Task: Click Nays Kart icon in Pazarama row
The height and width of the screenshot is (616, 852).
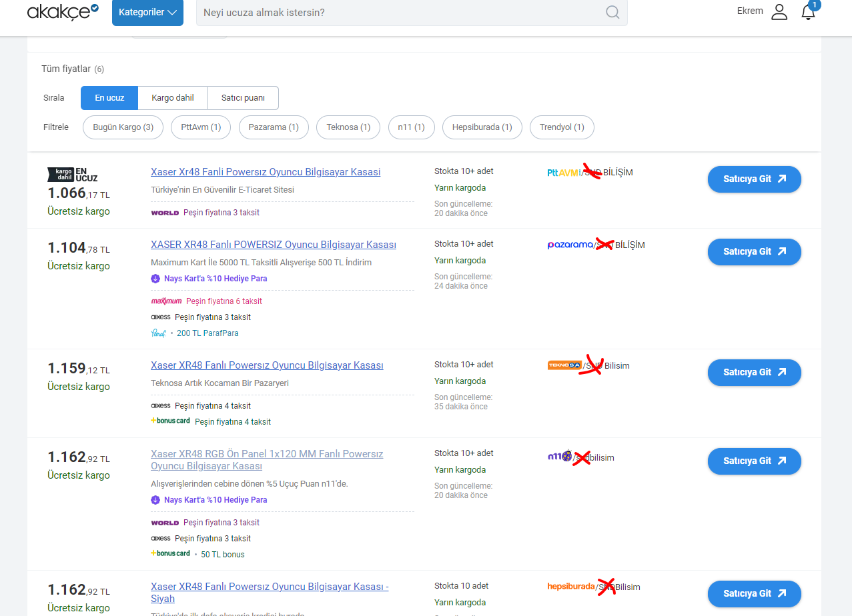Action: coord(155,279)
